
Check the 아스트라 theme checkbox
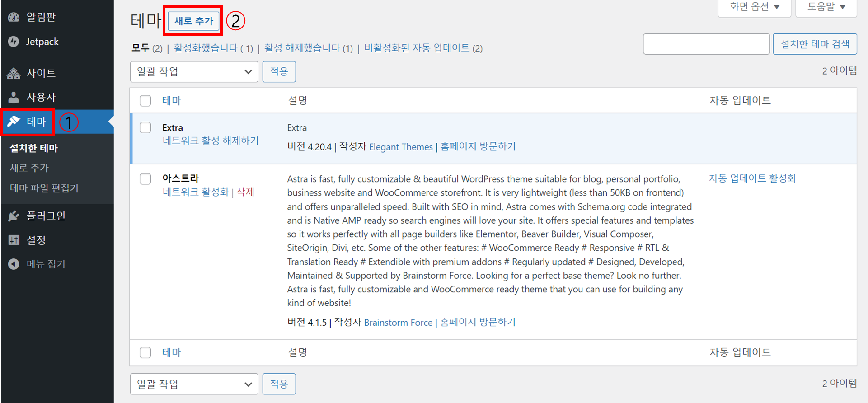145,179
